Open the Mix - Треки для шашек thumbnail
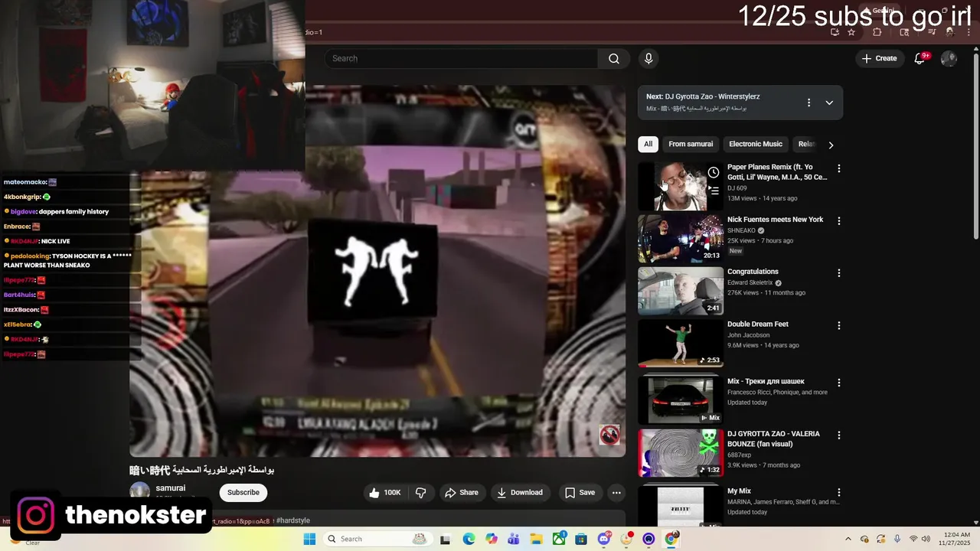 [x=681, y=400]
